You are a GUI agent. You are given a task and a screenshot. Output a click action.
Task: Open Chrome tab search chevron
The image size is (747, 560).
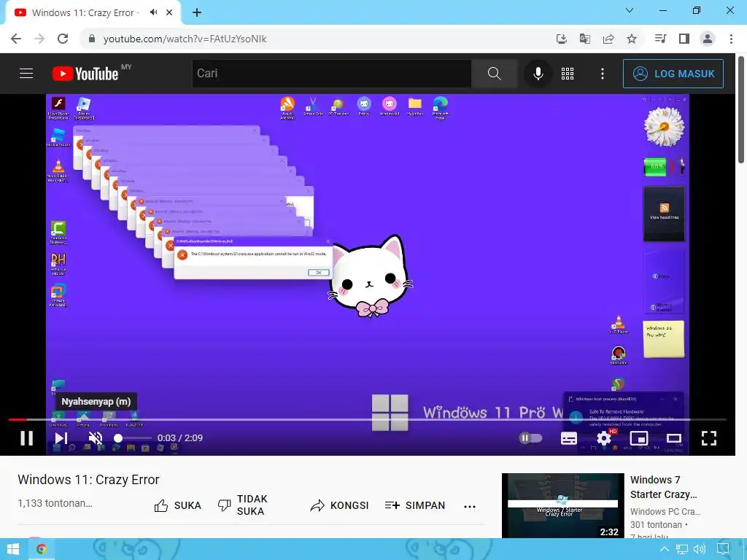click(630, 10)
